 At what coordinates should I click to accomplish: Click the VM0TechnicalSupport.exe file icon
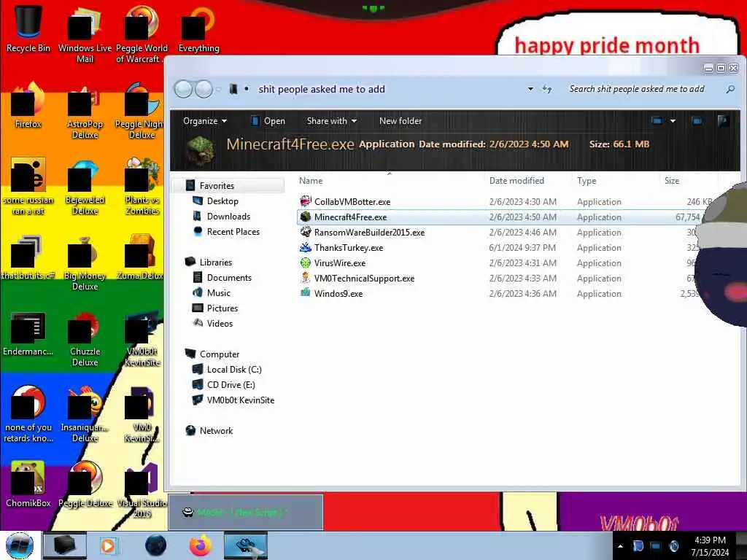point(306,278)
